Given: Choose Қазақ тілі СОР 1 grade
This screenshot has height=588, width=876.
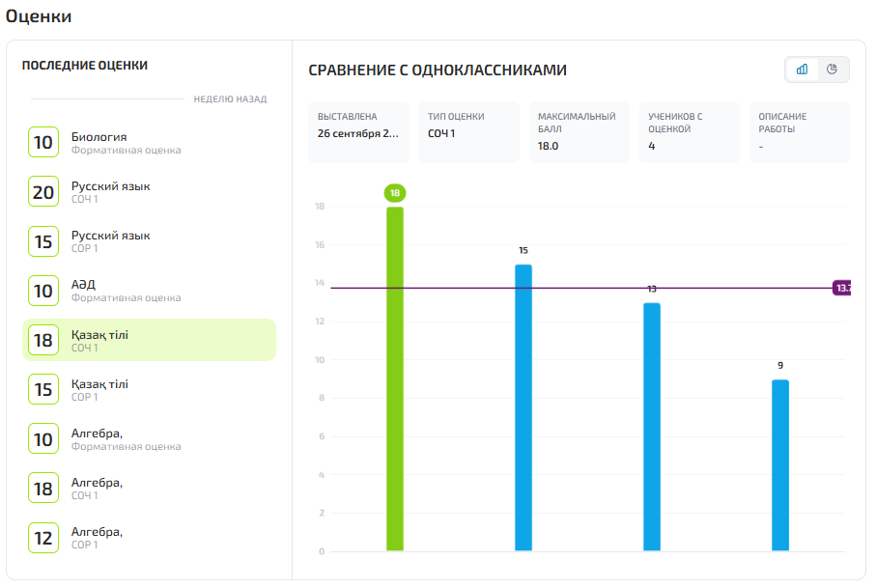Looking at the screenshot, I should pos(149,390).
